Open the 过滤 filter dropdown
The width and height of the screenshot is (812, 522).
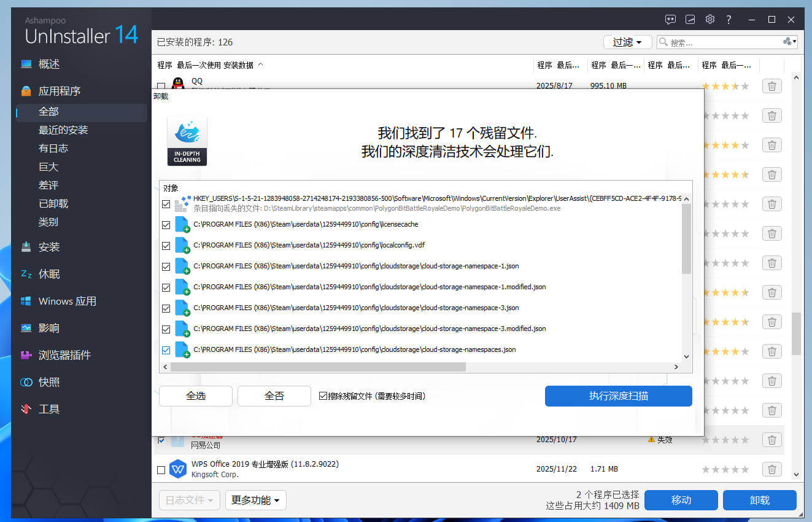(x=627, y=42)
